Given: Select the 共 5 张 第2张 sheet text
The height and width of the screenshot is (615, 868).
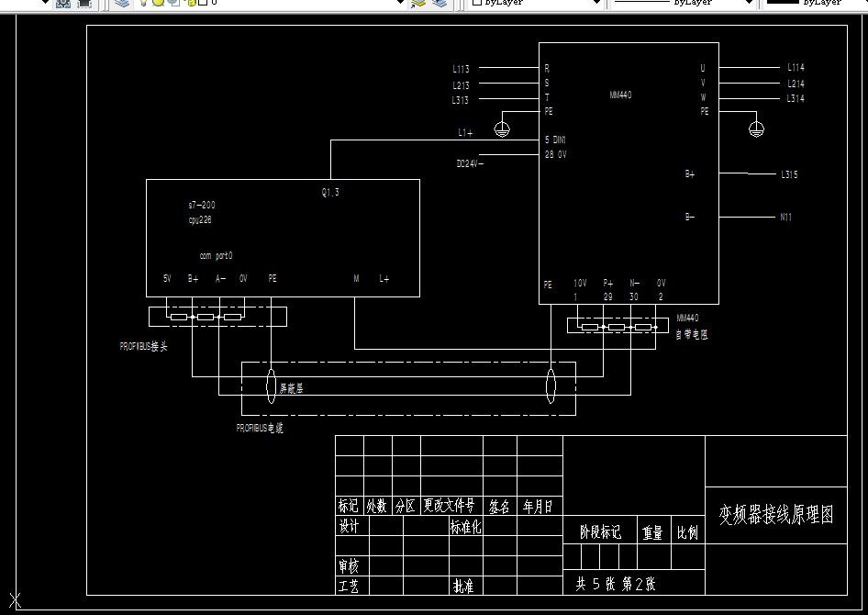Looking at the screenshot, I should [x=615, y=584].
